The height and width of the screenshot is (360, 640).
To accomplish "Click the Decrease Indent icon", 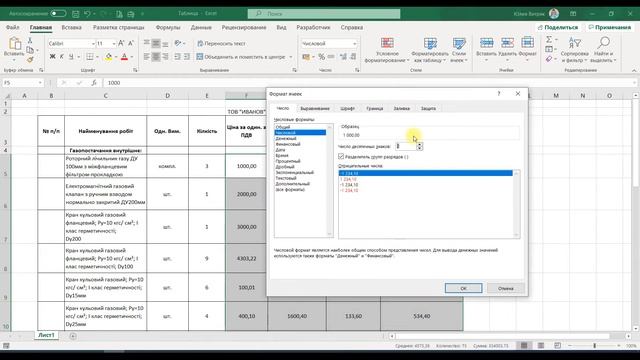I will [177, 57].
